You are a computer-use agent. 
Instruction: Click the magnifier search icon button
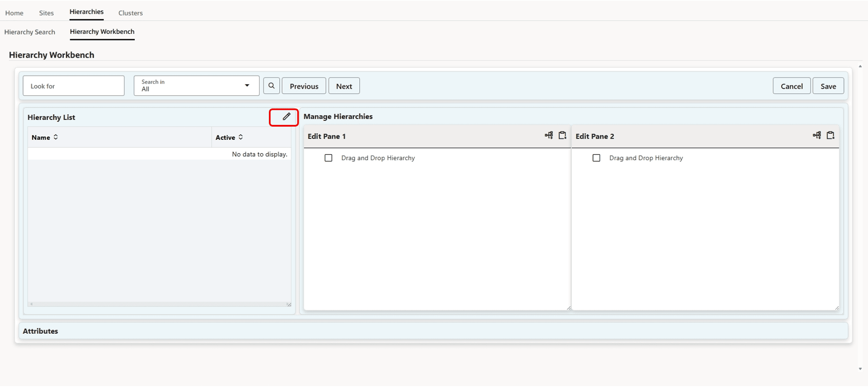pyautogui.click(x=271, y=85)
